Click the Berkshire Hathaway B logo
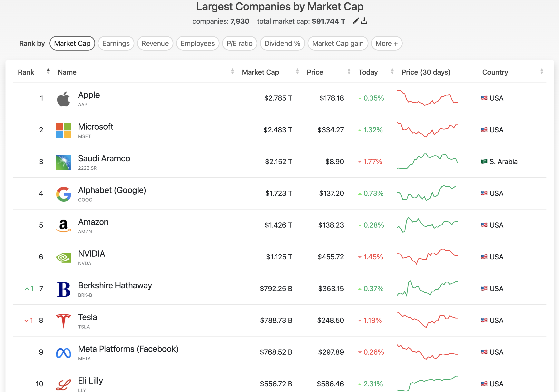 click(x=63, y=289)
